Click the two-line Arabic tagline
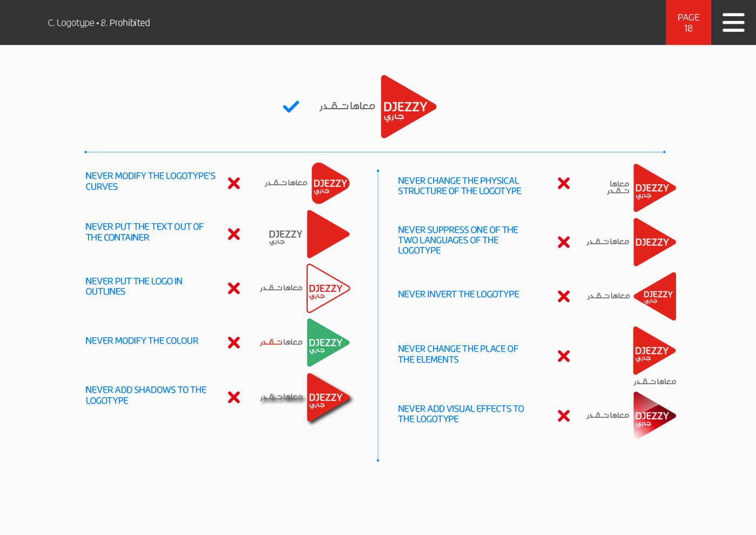This screenshot has width=756, height=535. (x=618, y=188)
